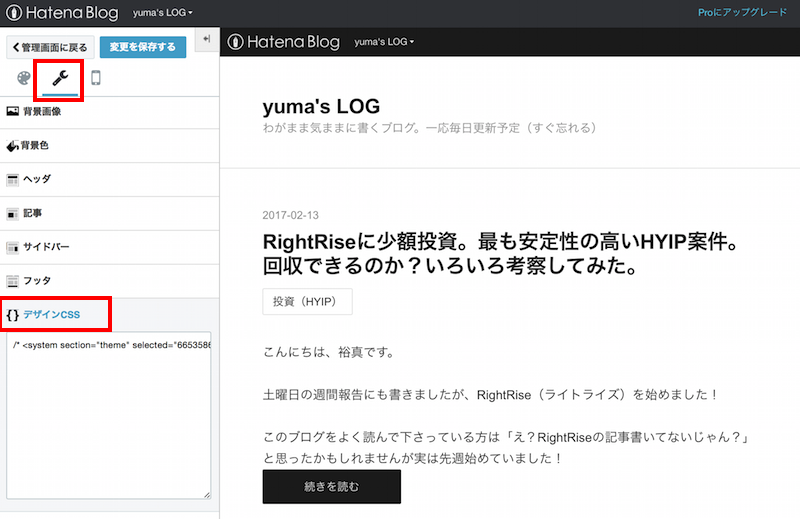Image resolution: width=800 pixels, height=519 pixels.
Task: Click the blog description subtitle text
Action: click(x=430, y=128)
